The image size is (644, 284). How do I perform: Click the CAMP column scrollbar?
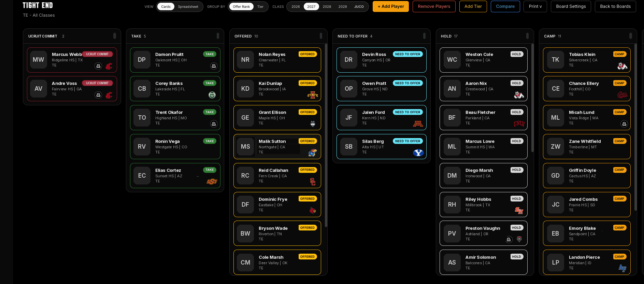coord(635,127)
